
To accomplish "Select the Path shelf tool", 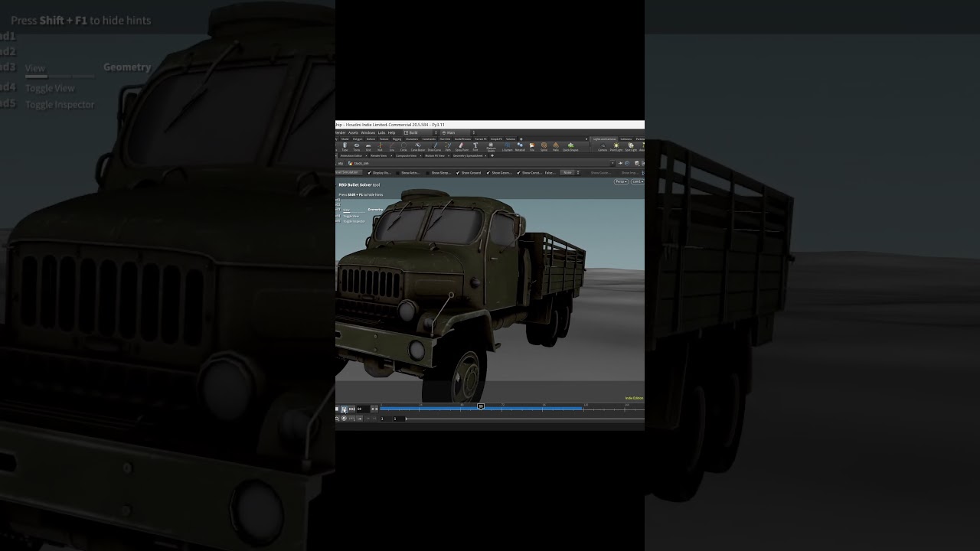I will [x=448, y=147].
